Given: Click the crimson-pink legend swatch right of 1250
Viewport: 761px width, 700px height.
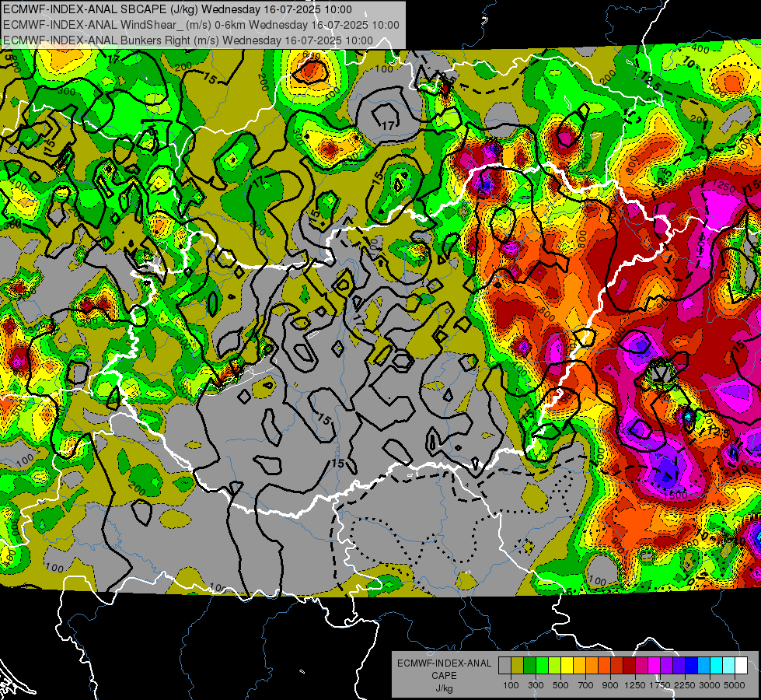Looking at the screenshot, I should [641, 665].
